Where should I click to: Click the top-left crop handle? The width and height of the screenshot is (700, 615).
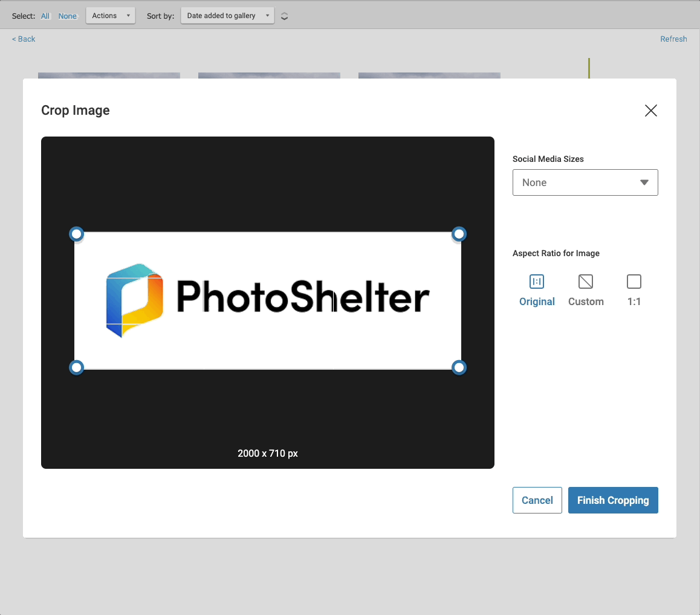click(76, 234)
